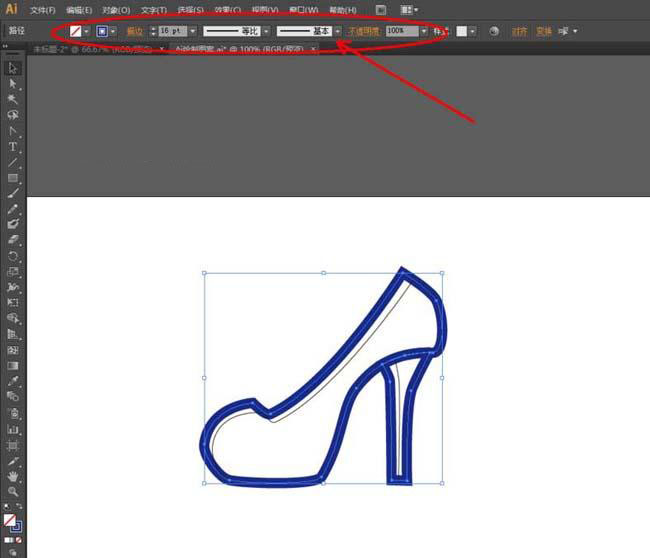Image resolution: width=650 pixels, height=558 pixels.
Task: Open the 不透明度 opacity panel link
Action: point(364,31)
